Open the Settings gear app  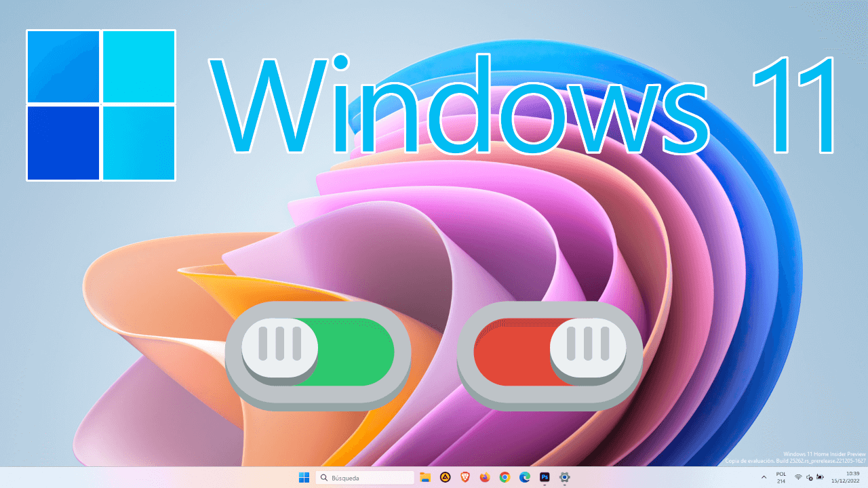[x=564, y=477]
